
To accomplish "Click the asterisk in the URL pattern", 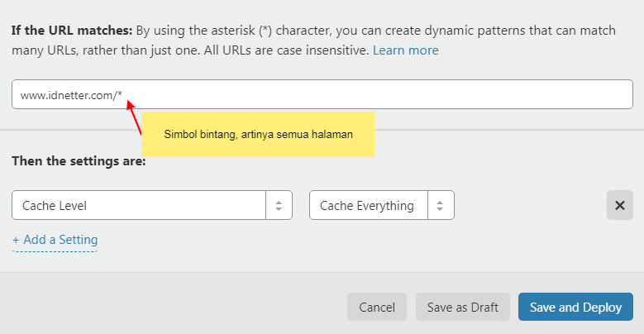I will pos(120,95).
